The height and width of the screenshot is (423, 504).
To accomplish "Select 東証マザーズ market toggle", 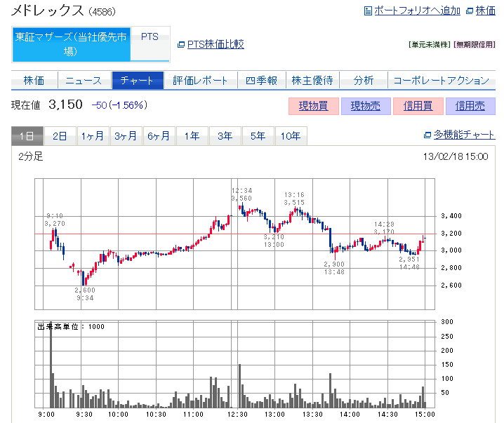I will 71,45.
